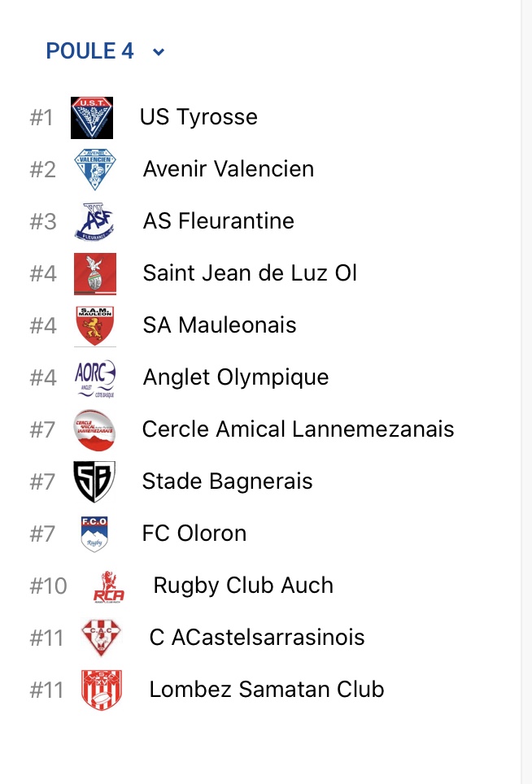The width and height of the screenshot is (532, 784).
Task: Click the SA Mauleonais shield logo
Action: point(95,325)
